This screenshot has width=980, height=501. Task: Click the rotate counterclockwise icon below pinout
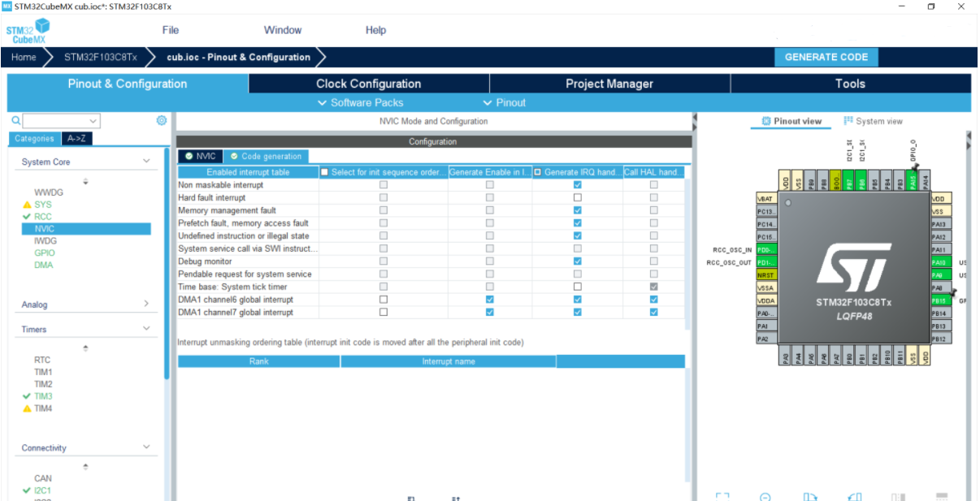pyautogui.click(x=854, y=497)
